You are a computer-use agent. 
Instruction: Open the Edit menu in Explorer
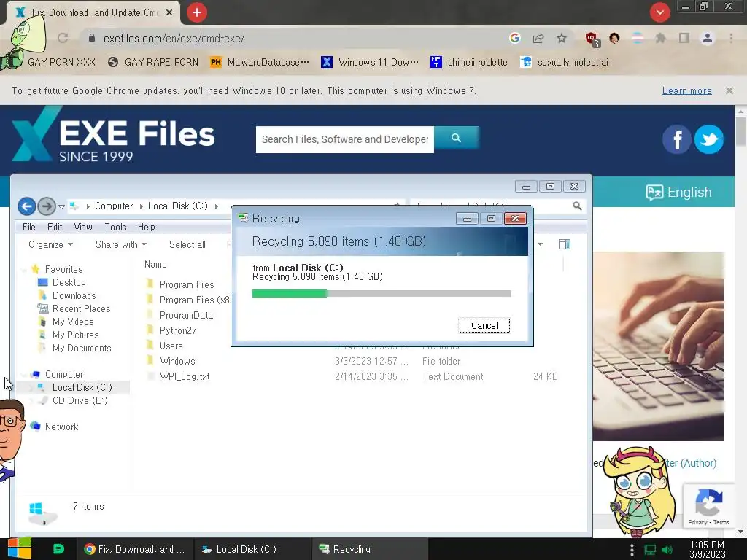(55, 227)
